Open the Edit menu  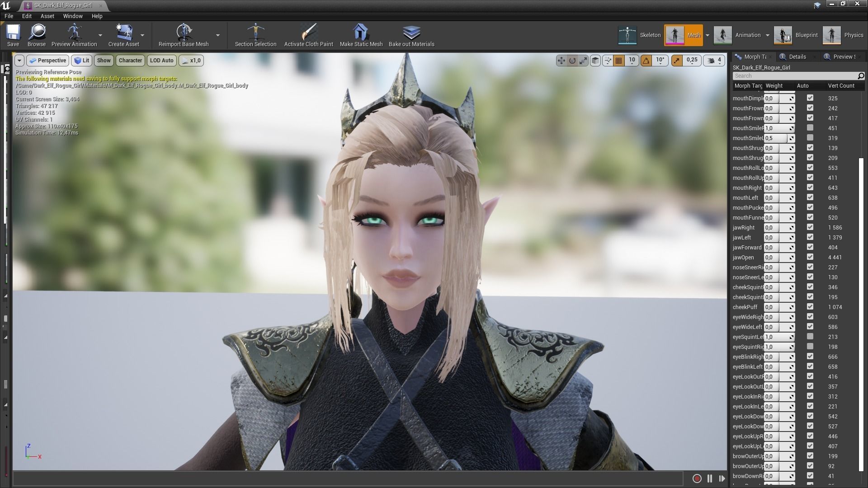[x=27, y=16]
